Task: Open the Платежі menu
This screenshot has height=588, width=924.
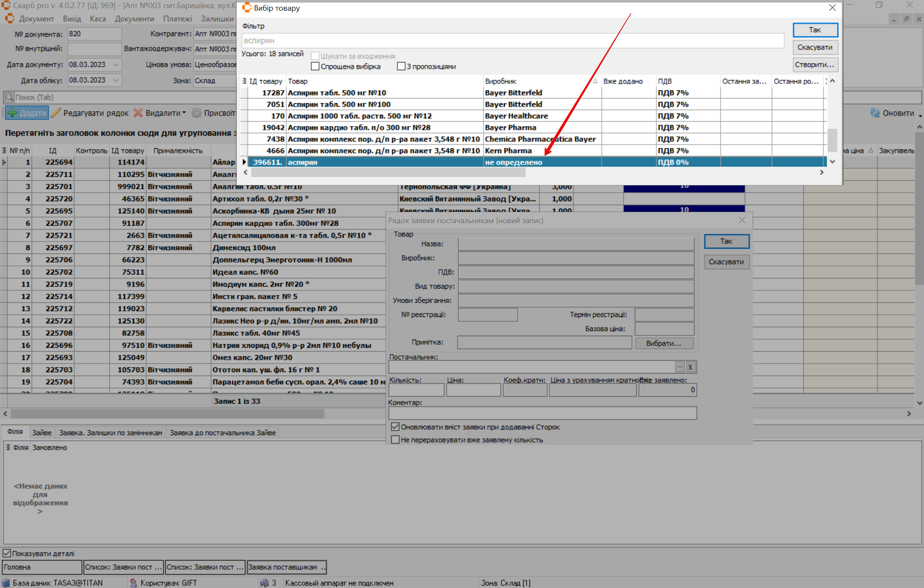Action: [x=177, y=19]
